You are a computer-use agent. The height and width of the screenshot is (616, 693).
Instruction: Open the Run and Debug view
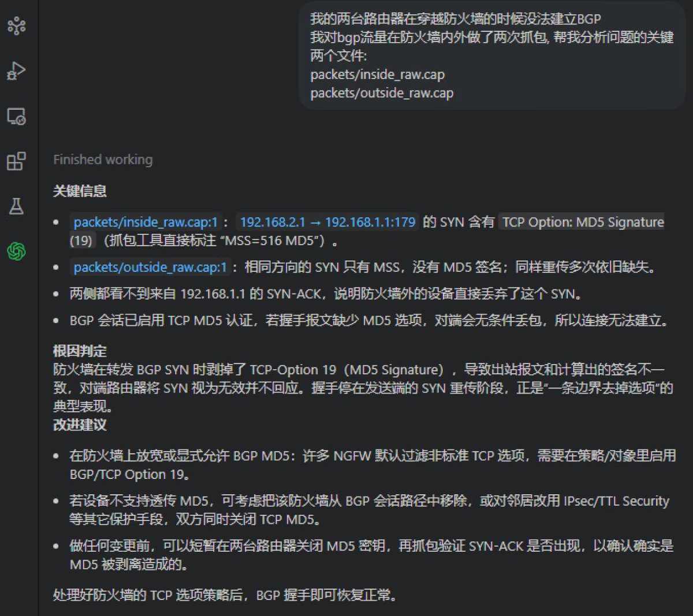pyautogui.click(x=16, y=70)
